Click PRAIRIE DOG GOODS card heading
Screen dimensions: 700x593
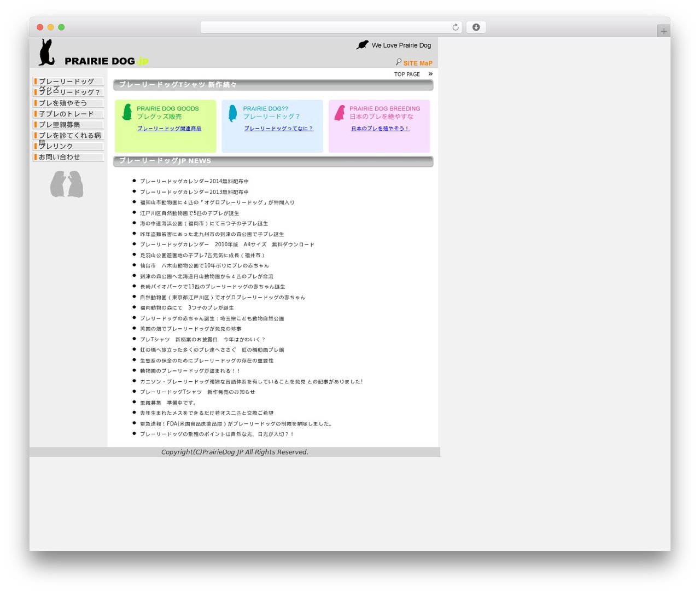(x=168, y=109)
